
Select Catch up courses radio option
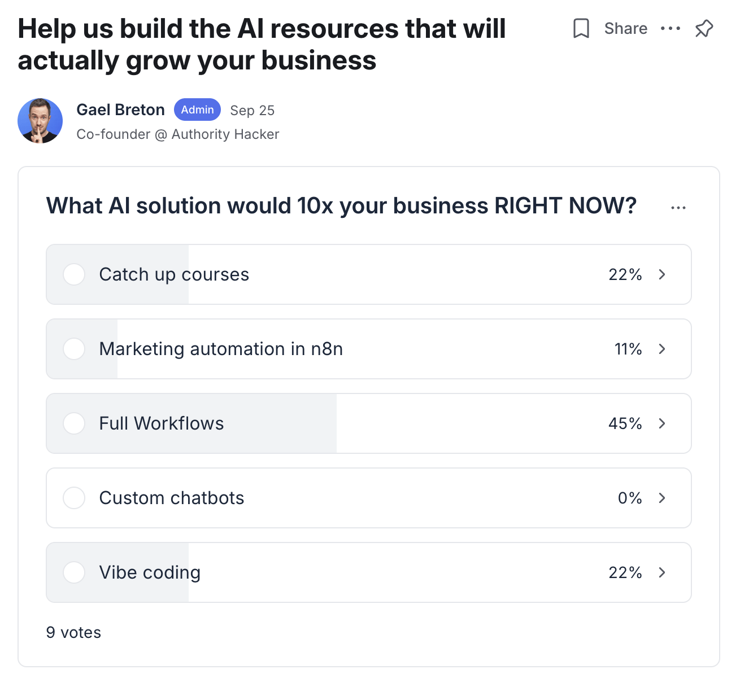(74, 274)
